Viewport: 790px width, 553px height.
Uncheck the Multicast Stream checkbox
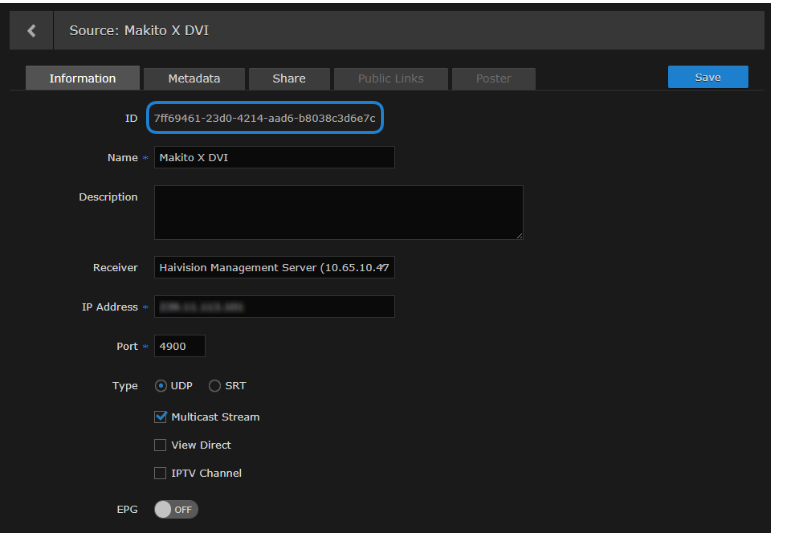(160, 417)
